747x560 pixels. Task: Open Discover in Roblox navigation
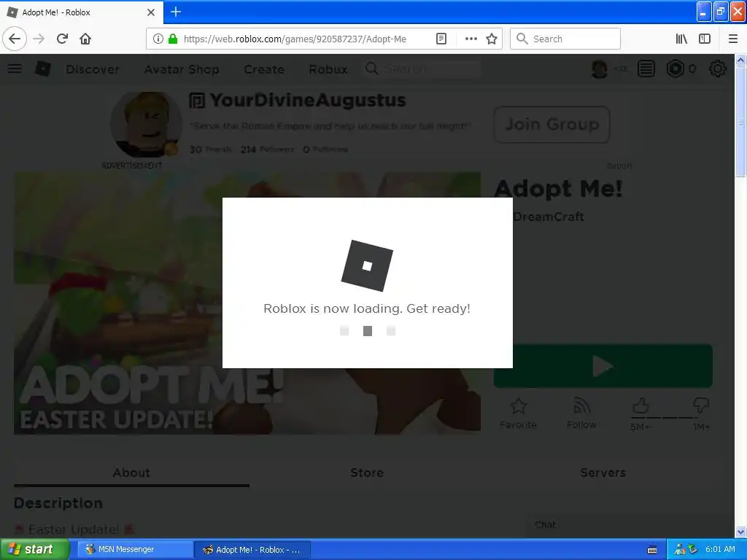pyautogui.click(x=93, y=69)
